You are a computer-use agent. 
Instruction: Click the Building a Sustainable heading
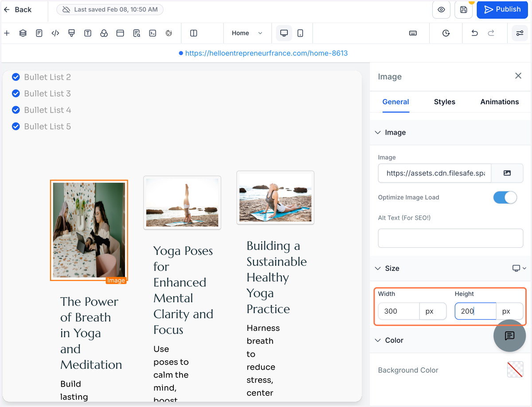coord(277,277)
